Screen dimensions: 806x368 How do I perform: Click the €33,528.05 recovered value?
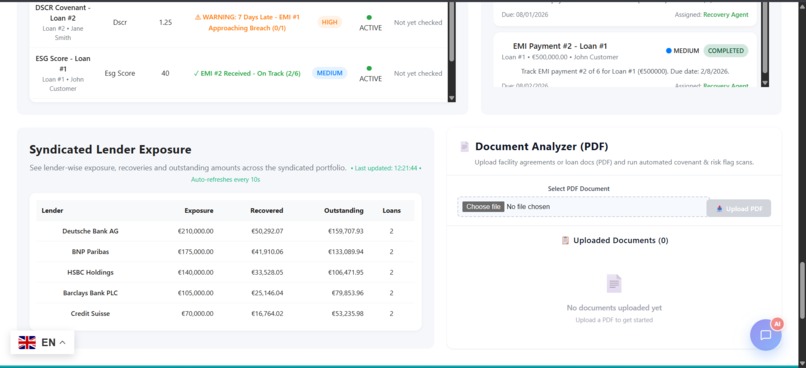[x=267, y=272]
